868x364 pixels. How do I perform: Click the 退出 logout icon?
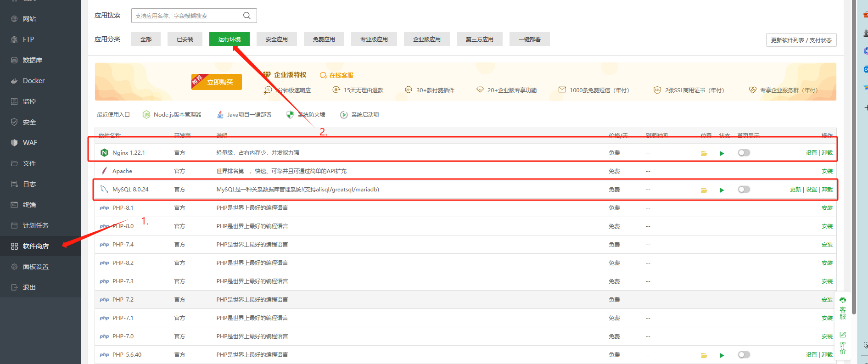point(14,287)
